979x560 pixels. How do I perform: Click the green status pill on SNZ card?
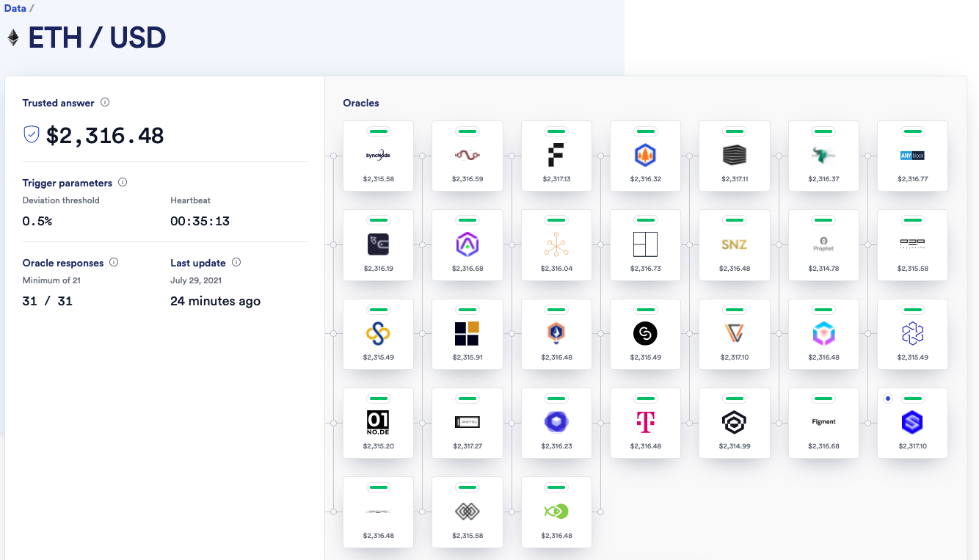point(735,219)
